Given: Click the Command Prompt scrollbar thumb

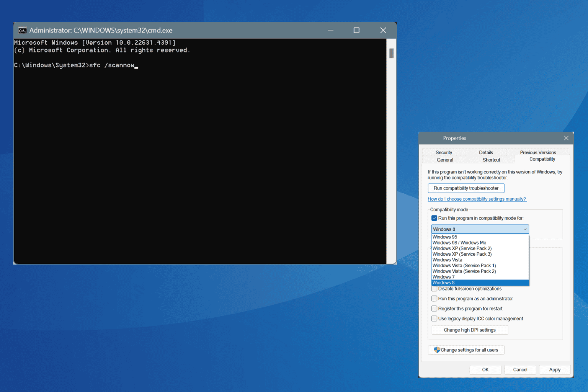Looking at the screenshot, I should click(x=391, y=53).
